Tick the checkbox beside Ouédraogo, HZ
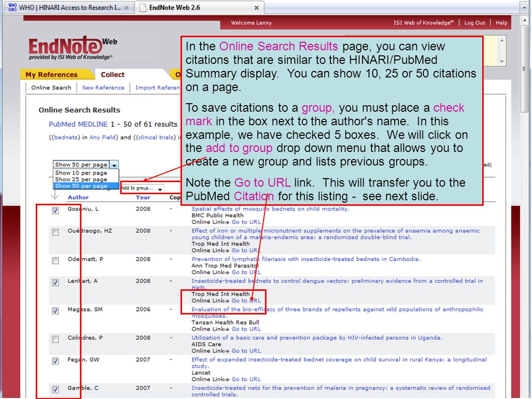Screen dimensions: 532x399 click(x=55, y=232)
